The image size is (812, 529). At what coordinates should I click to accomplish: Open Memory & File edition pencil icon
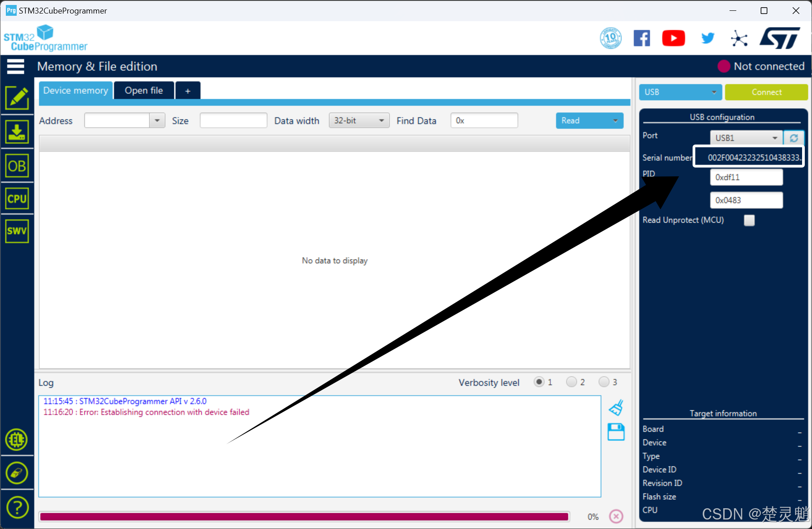pyautogui.click(x=17, y=98)
